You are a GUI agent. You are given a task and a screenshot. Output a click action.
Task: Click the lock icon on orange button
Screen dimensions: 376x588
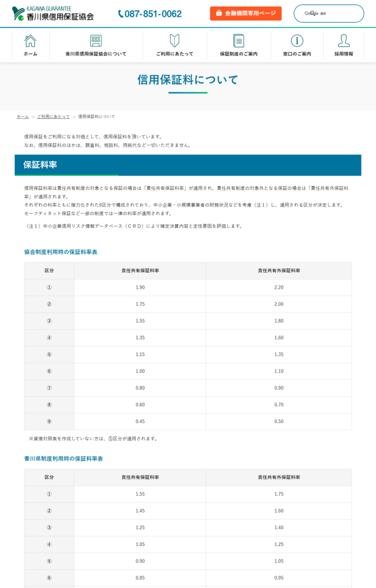pos(219,13)
